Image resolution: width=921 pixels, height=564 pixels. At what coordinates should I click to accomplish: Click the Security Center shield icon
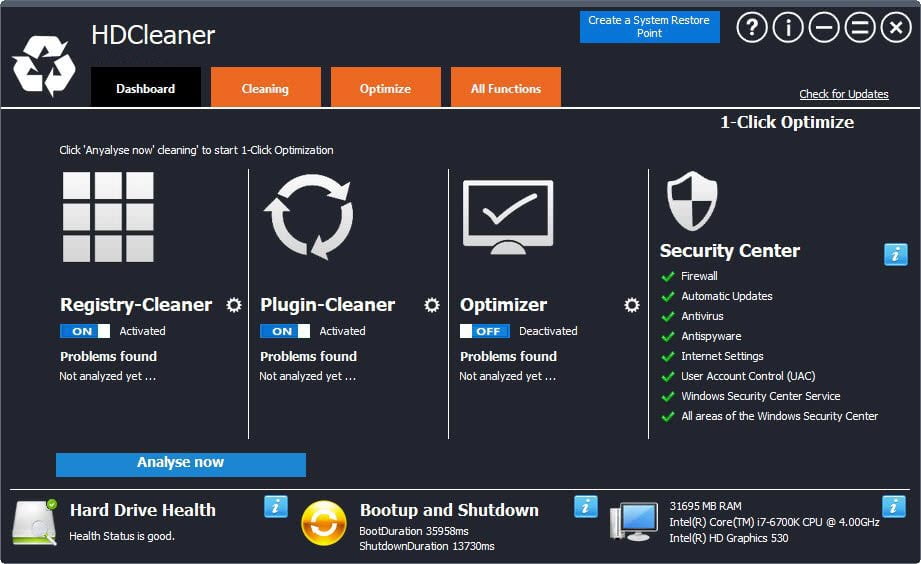click(x=692, y=200)
